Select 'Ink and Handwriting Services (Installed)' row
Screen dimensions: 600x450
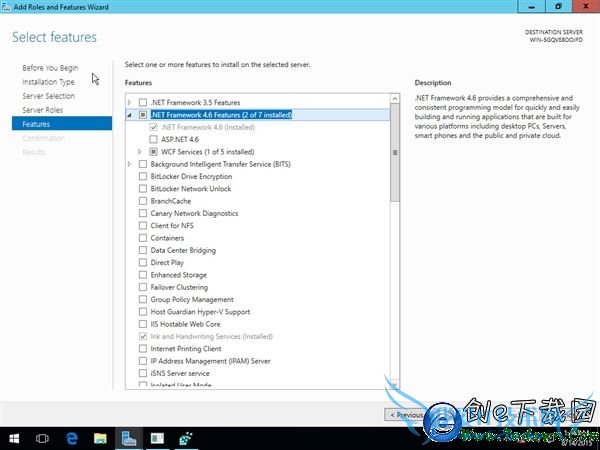(212, 336)
